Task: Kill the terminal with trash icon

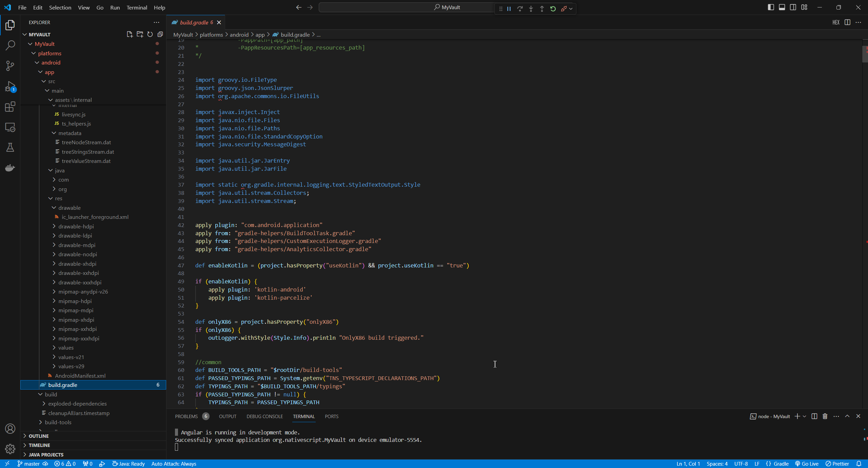Action: [x=825, y=416]
